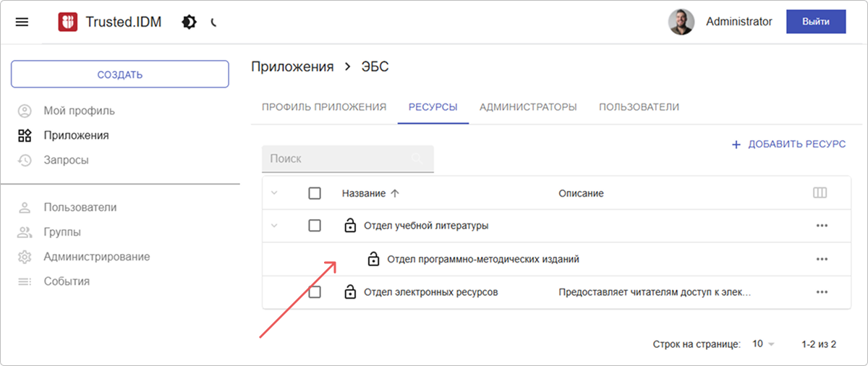Open the column visibility icon

[820, 193]
